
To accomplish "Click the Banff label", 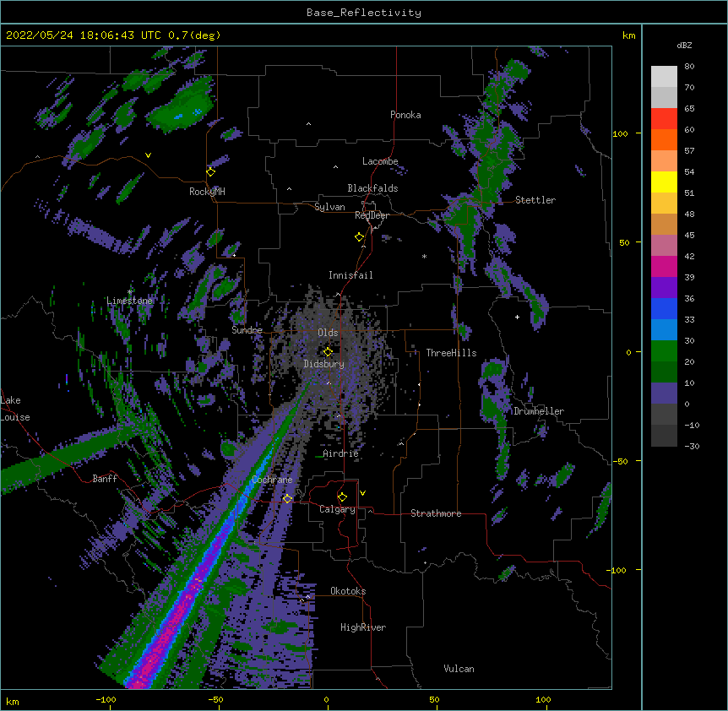I will 105,479.
